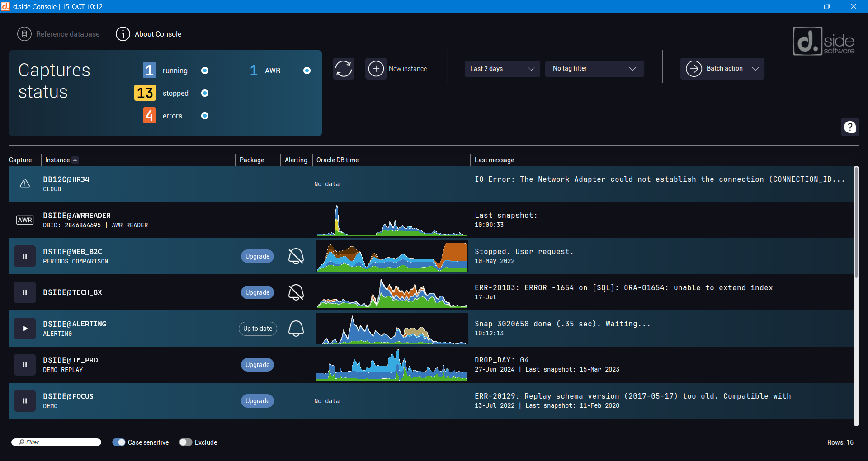The image size is (868, 461).
Task: Click Upgrade button for DSIDE@TECH_8X
Action: 257,292
